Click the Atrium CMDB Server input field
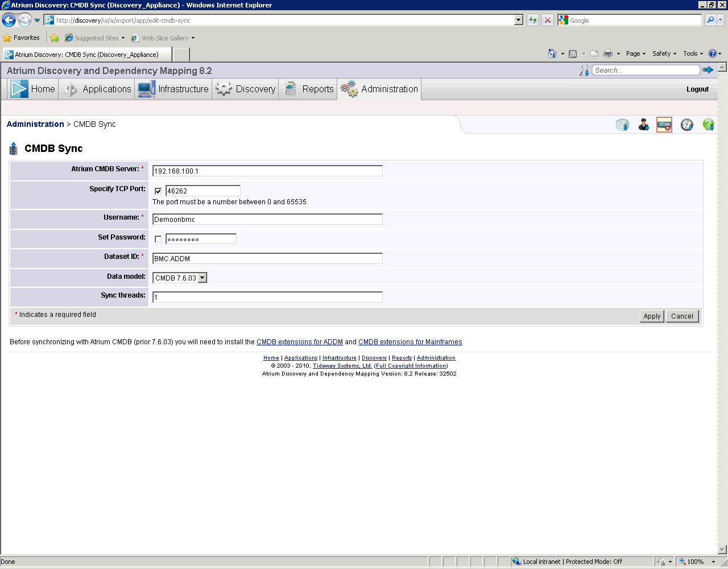728x569 pixels. [x=267, y=171]
